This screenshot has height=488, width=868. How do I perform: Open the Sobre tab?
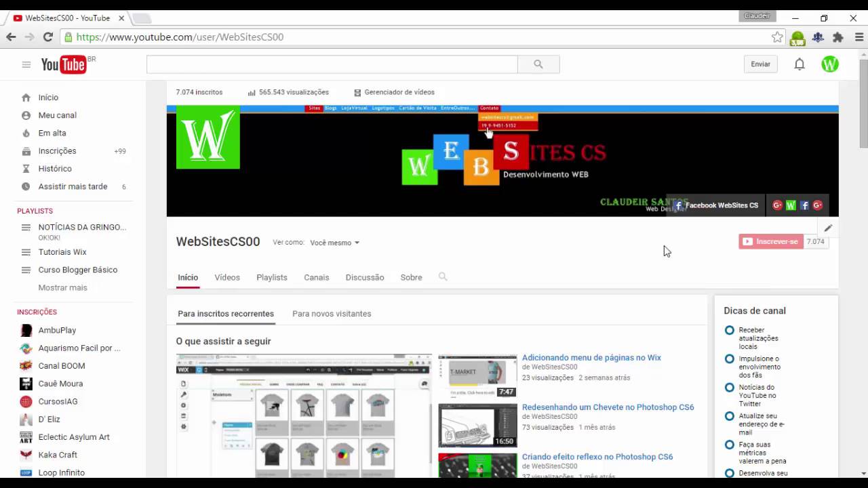pos(411,277)
